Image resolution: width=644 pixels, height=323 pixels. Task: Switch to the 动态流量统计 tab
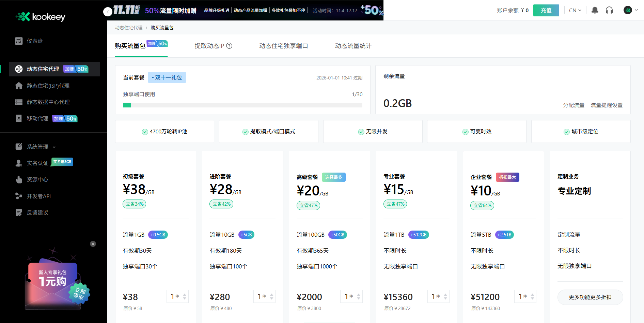coord(353,46)
